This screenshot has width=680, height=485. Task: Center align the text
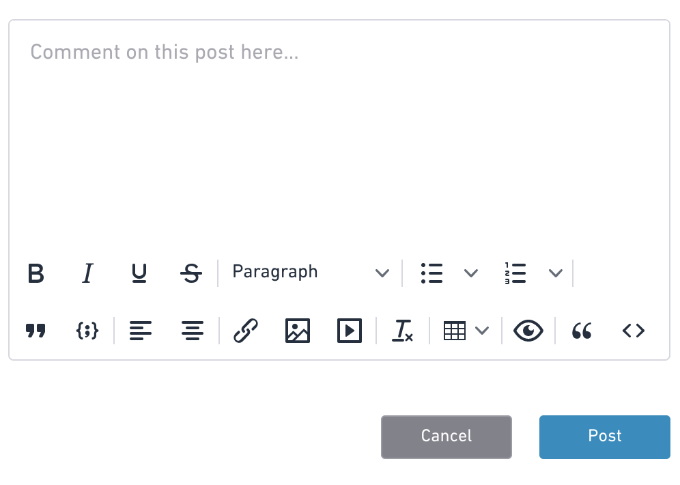192,331
